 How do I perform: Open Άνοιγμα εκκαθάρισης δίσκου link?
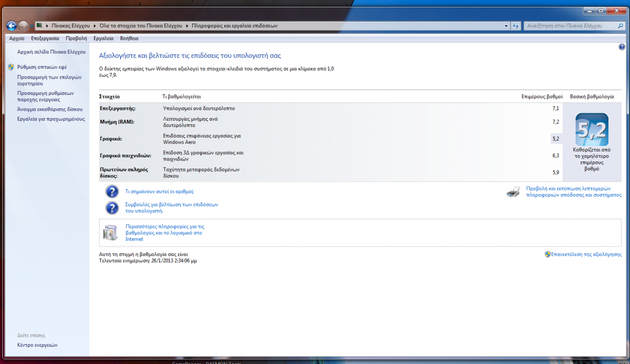coord(50,109)
